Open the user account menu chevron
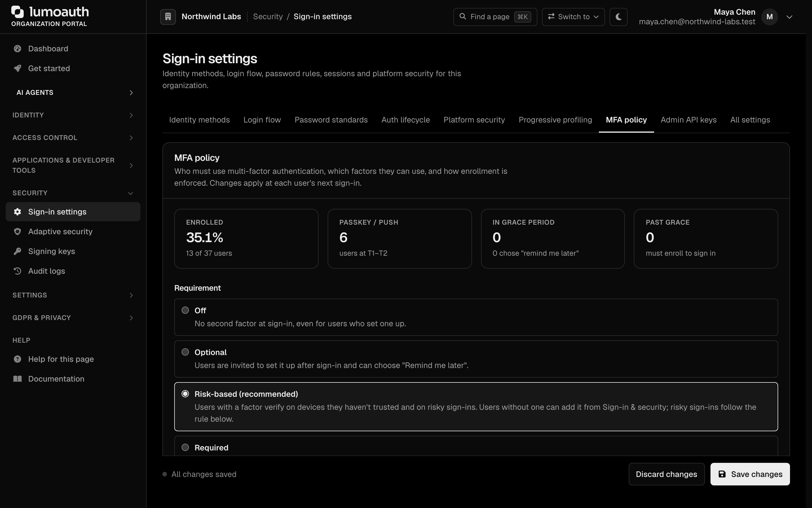Viewport: 812px width, 508px height. click(789, 17)
